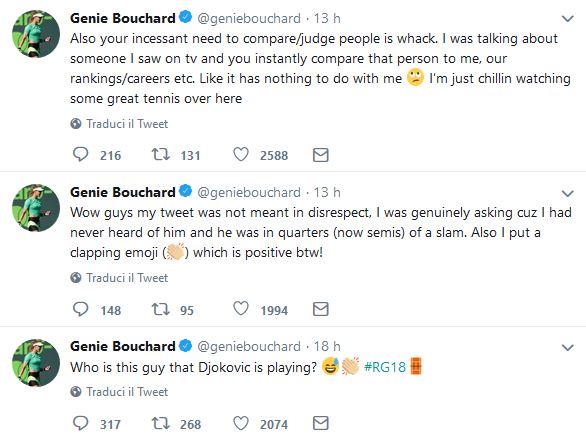586x436 pixels.
Task: Open the top tweet's profile picture
Action: tap(36, 34)
